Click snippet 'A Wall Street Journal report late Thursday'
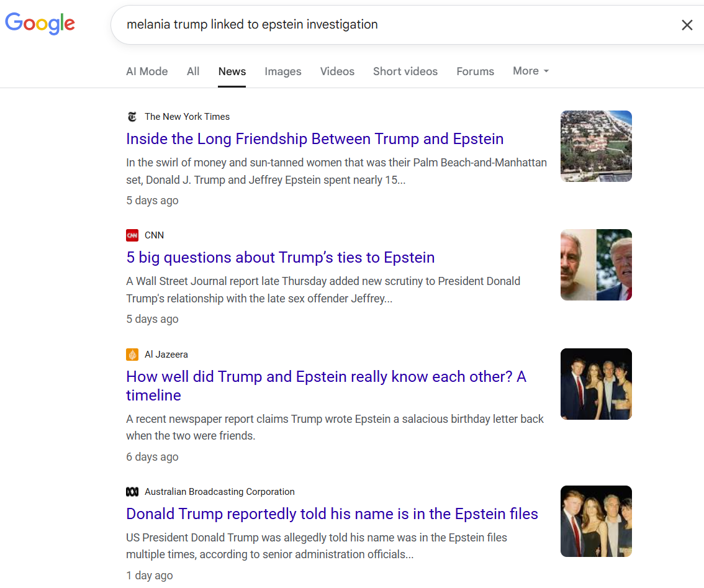The height and width of the screenshot is (588, 704). 323,290
